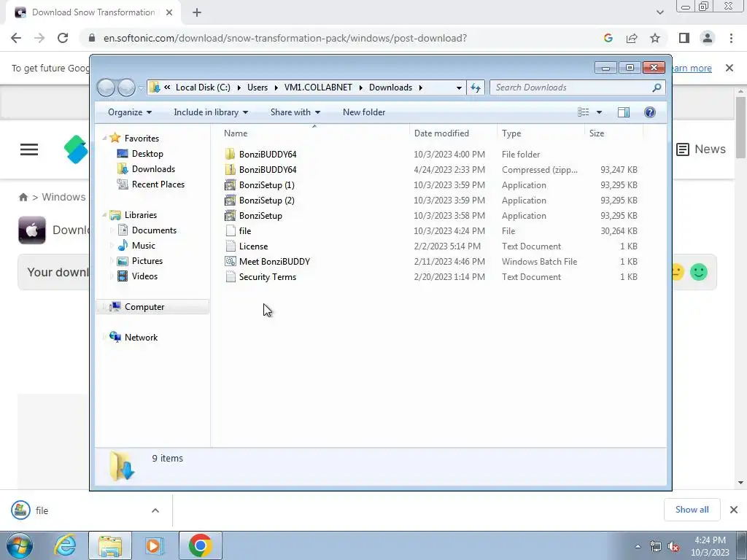The width and height of the screenshot is (747, 560).
Task: Expand the address bar history dropdown
Action: pos(459,87)
